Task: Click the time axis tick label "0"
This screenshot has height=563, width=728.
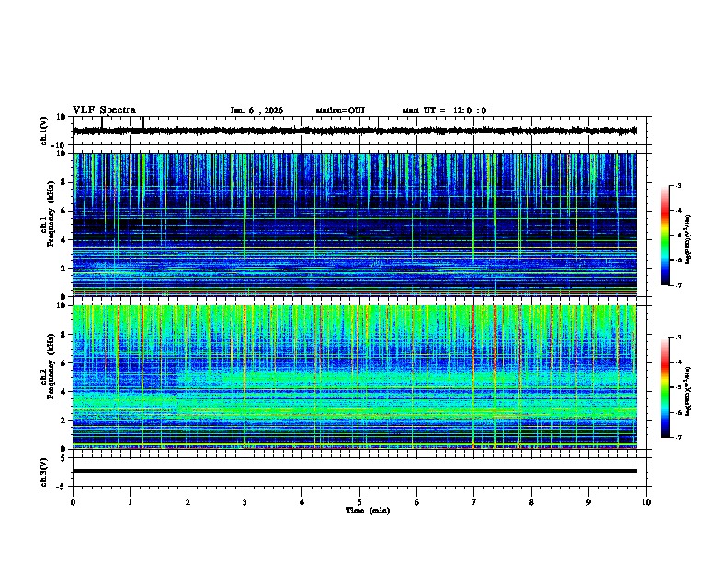Action: click(x=73, y=502)
